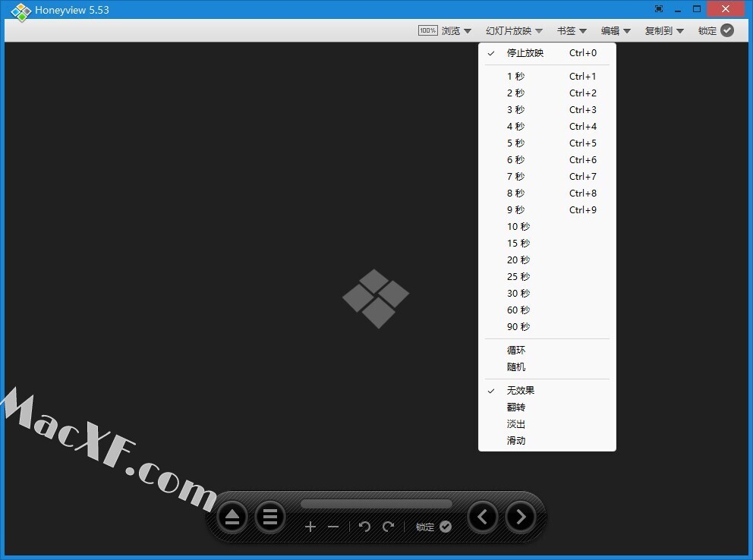Toggle 锁定 checkmark in top toolbar
Image resolution: width=753 pixels, height=560 pixels.
727,30
